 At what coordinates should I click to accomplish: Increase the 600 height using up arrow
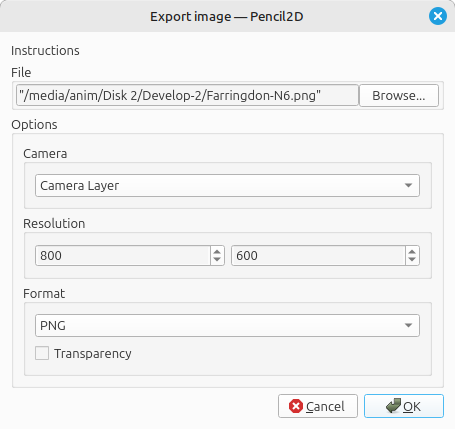(412, 252)
